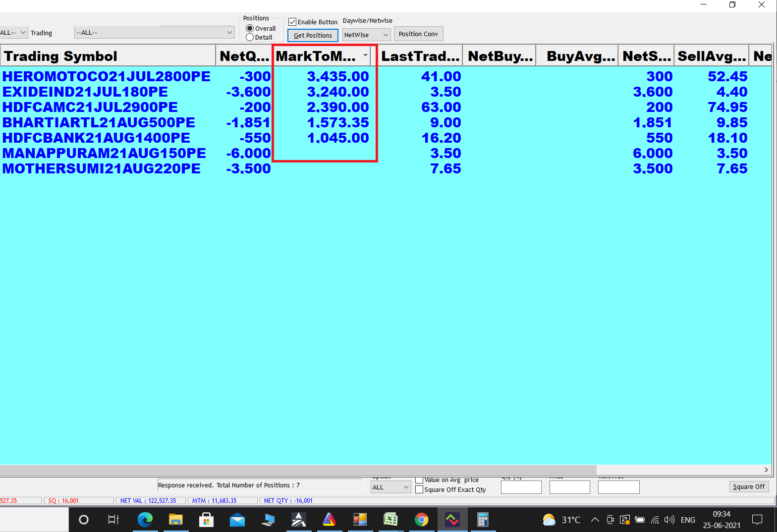Viewport: 777px width, 532px height.
Task: Click MTM : 11,683.35 status entry
Action: pyautogui.click(x=222, y=501)
